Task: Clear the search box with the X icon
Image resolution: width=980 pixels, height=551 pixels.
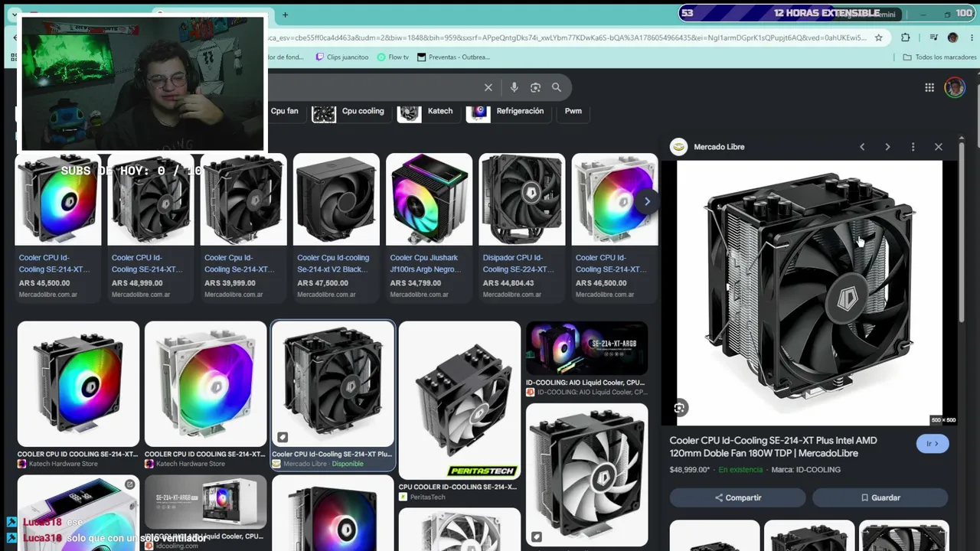Action: pos(488,87)
